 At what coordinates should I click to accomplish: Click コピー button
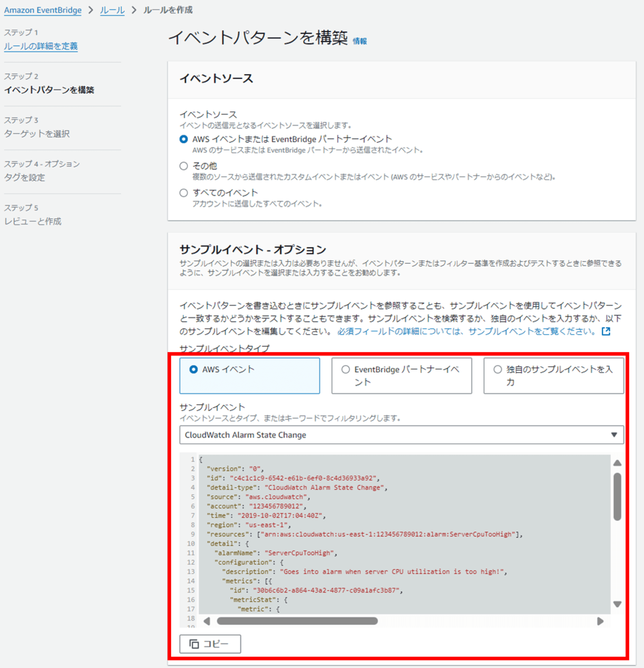(x=210, y=644)
